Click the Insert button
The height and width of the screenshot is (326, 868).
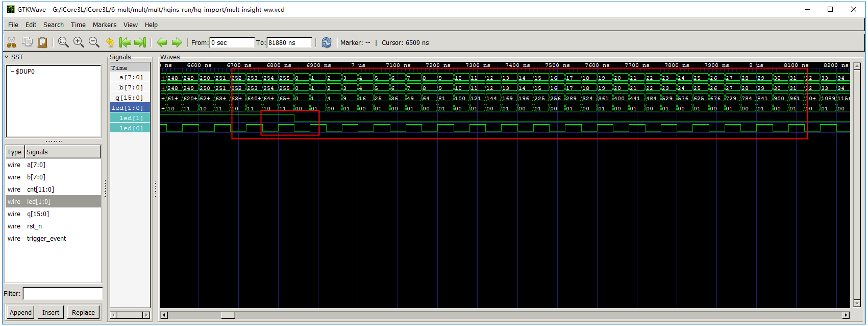(51, 312)
